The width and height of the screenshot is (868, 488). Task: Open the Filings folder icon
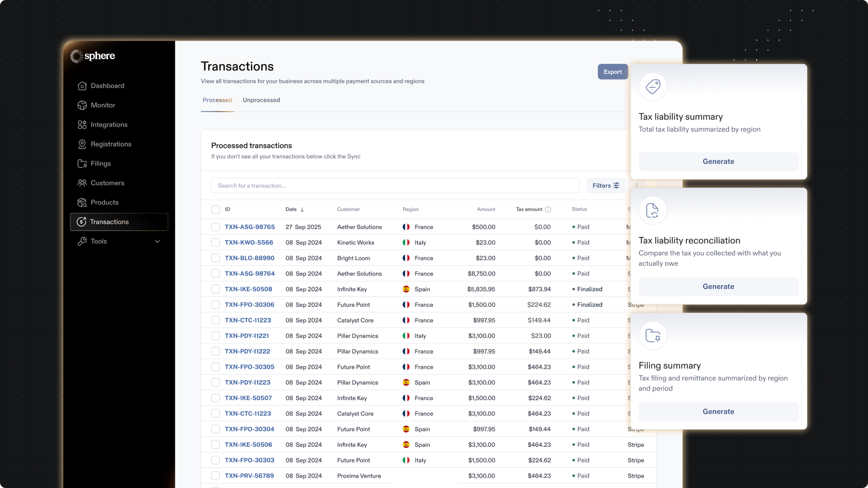pos(82,164)
